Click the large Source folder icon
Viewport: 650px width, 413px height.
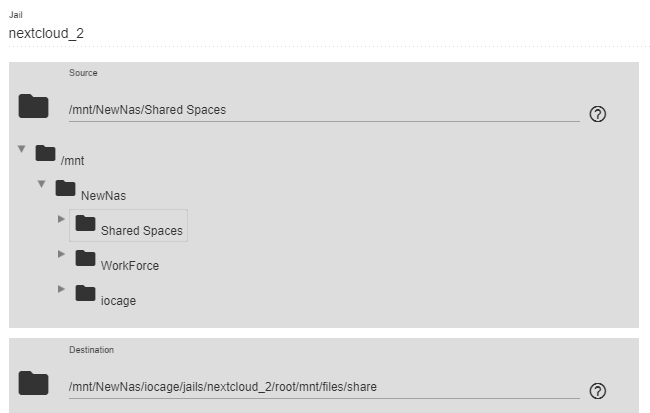[x=34, y=106]
